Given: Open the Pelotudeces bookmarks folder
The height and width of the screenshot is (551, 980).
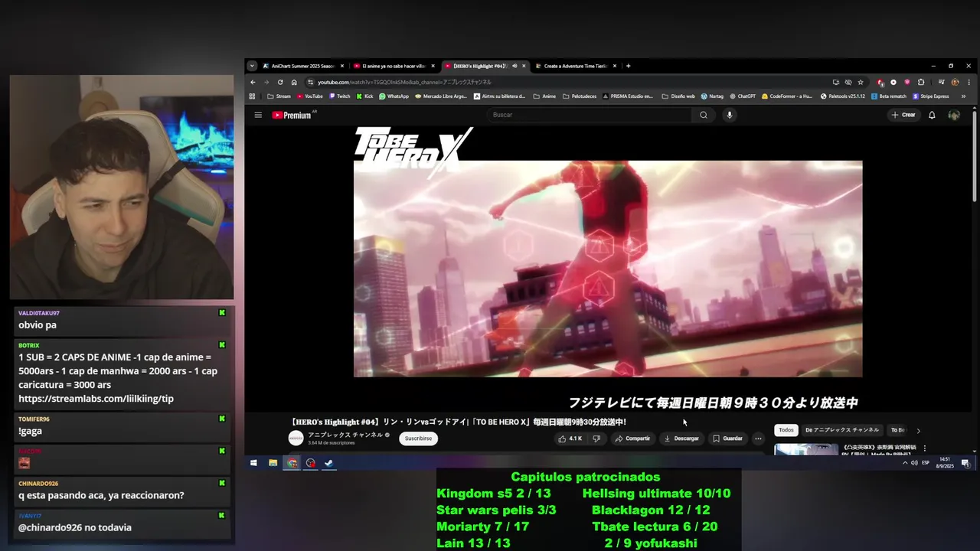Looking at the screenshot, I should pyautogui.click(x=580, y=96).
